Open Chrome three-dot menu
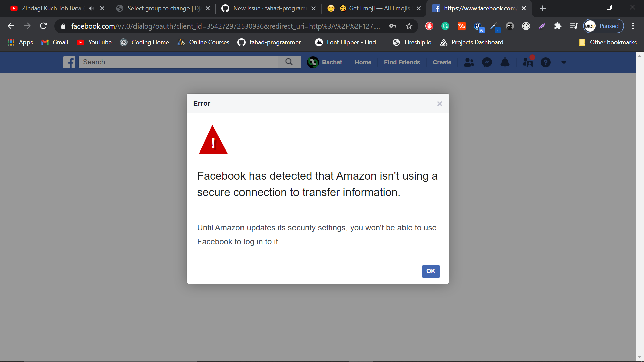Image resolution: width=644 pixels, height=362 pixels. [x=633, y=26]
